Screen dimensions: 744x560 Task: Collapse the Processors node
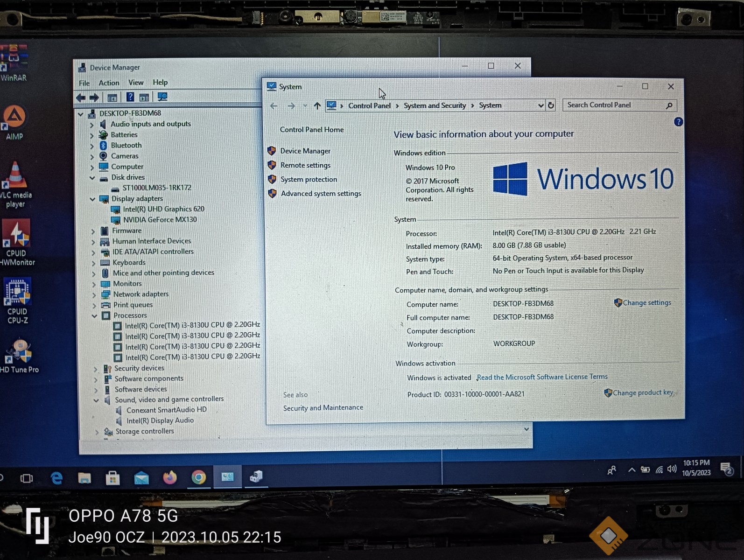pyautogui.click(x=94, y=316)
